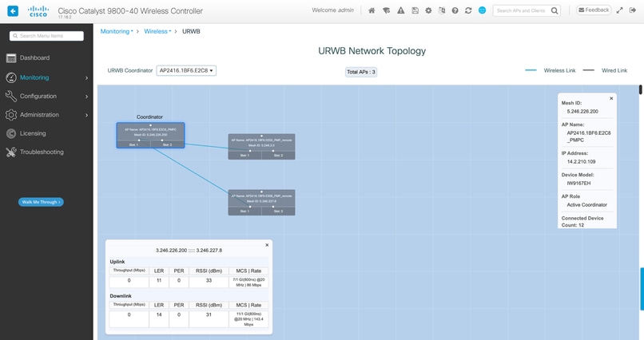Open Dashboard from sidebar menu
Screen dimensions: 644x340
pyautogui.click(x=34, y=57)
